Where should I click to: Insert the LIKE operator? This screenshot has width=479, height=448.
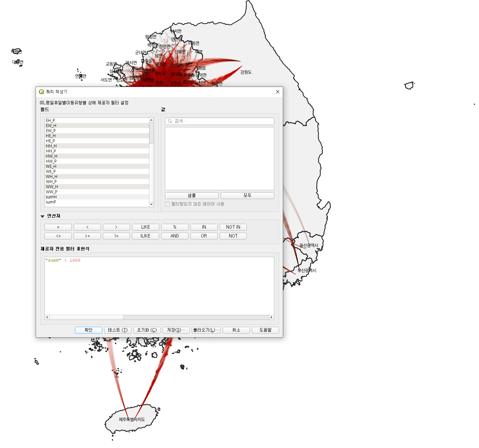coord(146,227)
